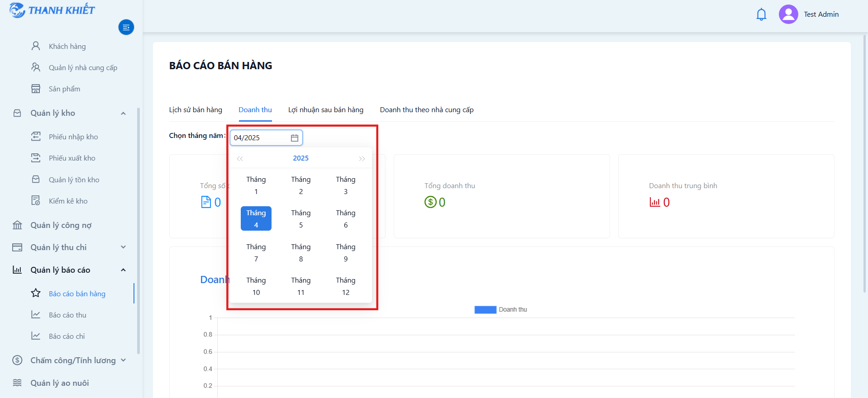The image size is (868, 398).
Task: Pick Tháng 12 in the month picker
Action: [346, 286]
